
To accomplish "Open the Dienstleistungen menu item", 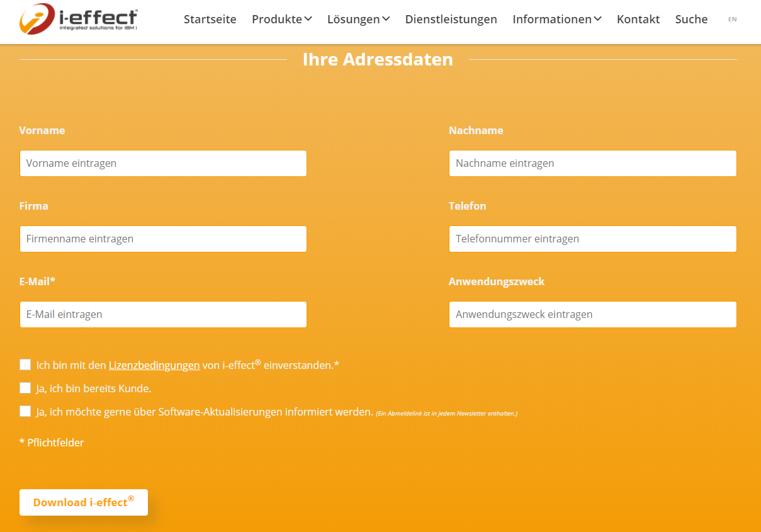I will pos(451,20).
